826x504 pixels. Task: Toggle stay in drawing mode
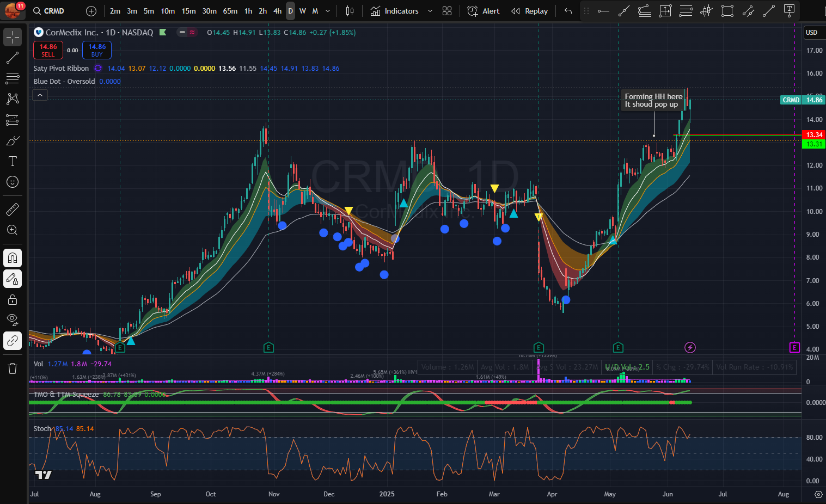click(13, 279)
